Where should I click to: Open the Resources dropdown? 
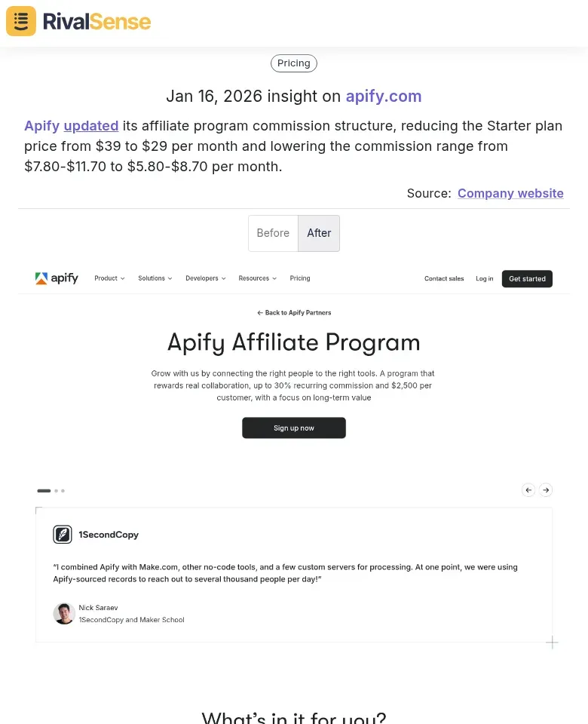[x=257, y=278]
